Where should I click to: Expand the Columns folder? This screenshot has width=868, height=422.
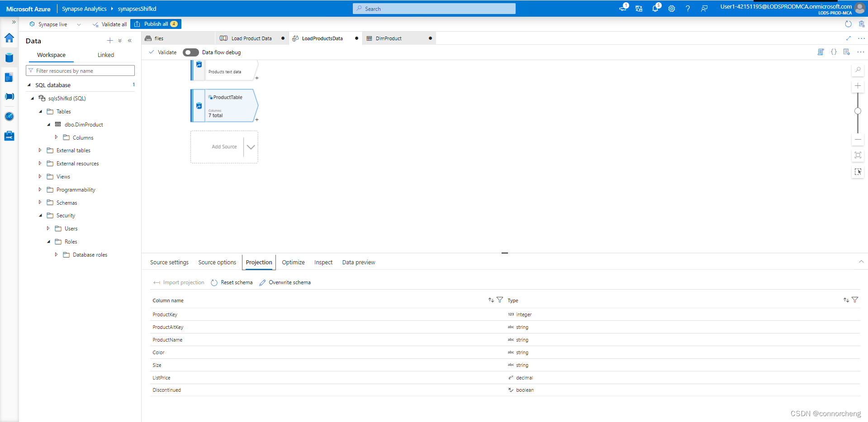(56, 137)
